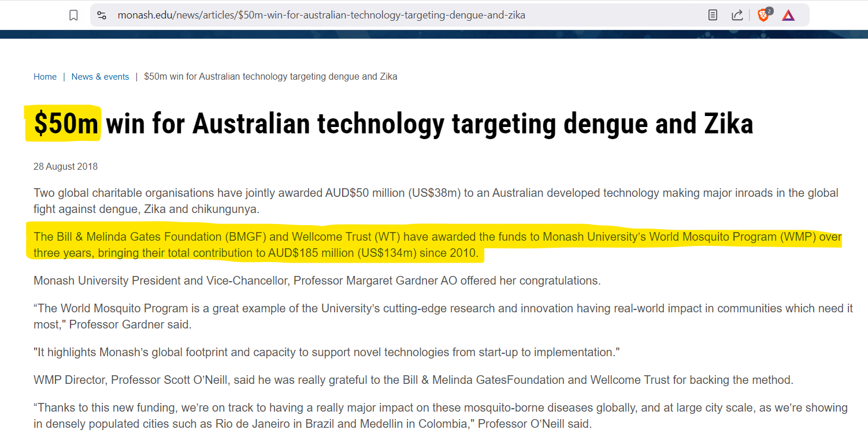Open the Brave Shields lion icon
Screen dimensions: 868x437
[763, 16]
